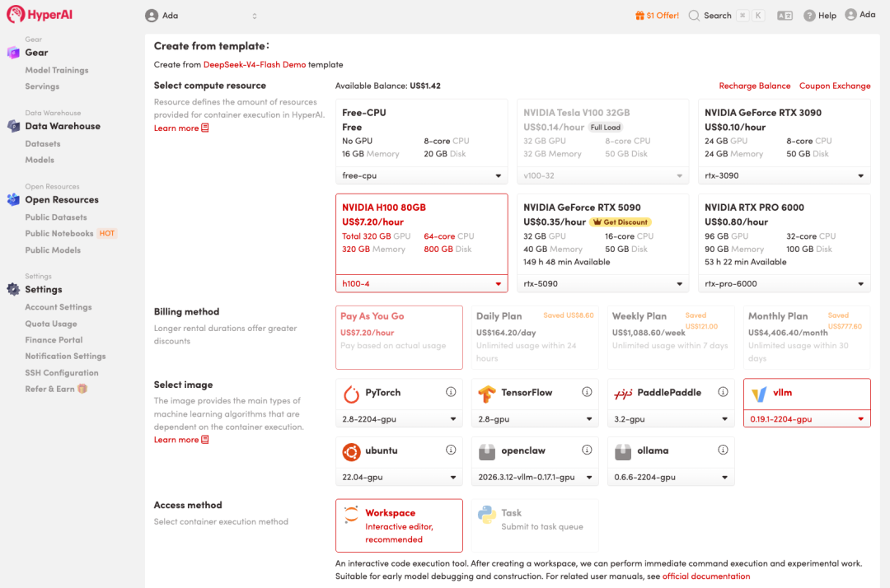Viewport: 890px width, 588px height.
Task: Open the TensorFlow 2.8-gpu version dropdown
Action: pyautogui.click(x=535, y=419)
